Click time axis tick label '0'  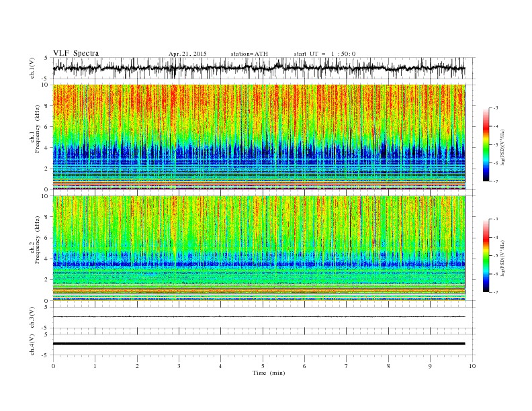click(53, 366)
